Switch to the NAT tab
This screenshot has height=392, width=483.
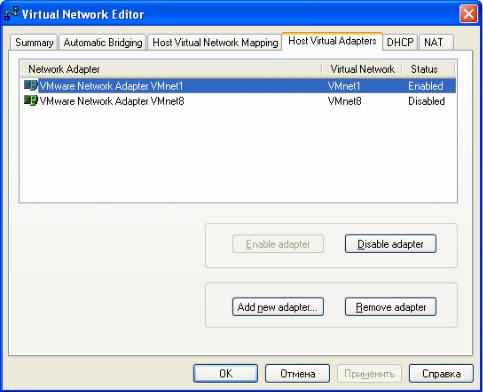tap(436, 43)
